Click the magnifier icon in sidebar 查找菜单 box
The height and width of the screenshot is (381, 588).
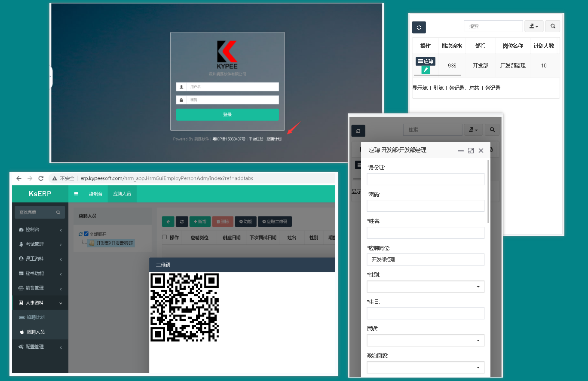point(58,212)
